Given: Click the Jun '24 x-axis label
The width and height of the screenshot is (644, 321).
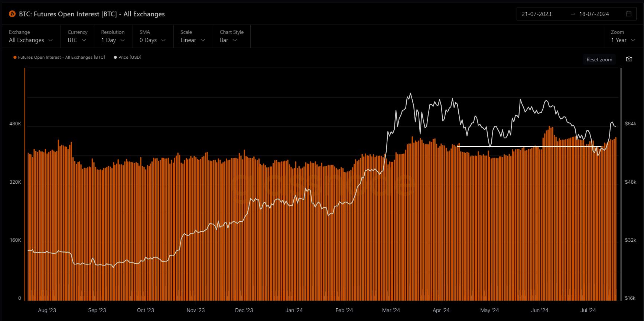Looking at the screenshot, I should pos(540,310).
